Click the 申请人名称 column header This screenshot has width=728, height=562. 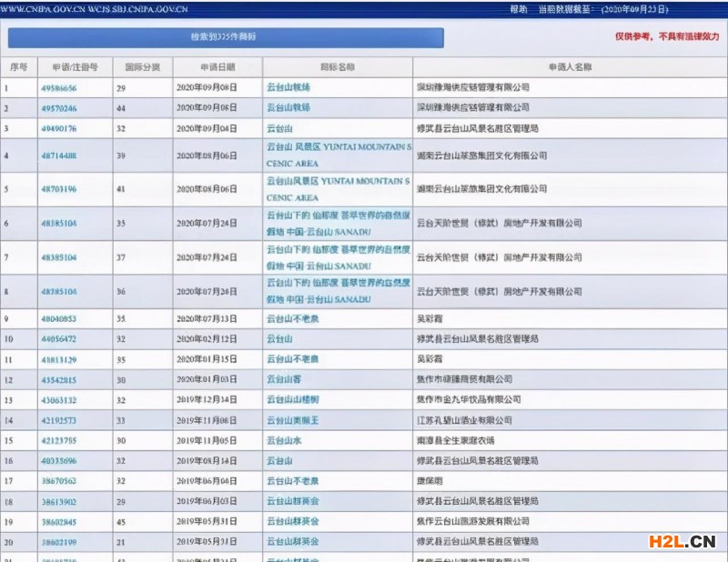click(x=571, y=67)
